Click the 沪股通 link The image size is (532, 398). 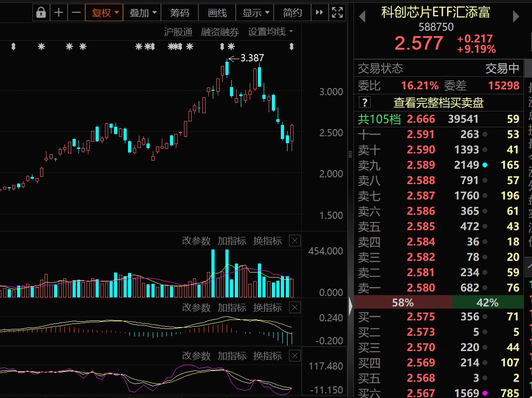click(178, 32)
